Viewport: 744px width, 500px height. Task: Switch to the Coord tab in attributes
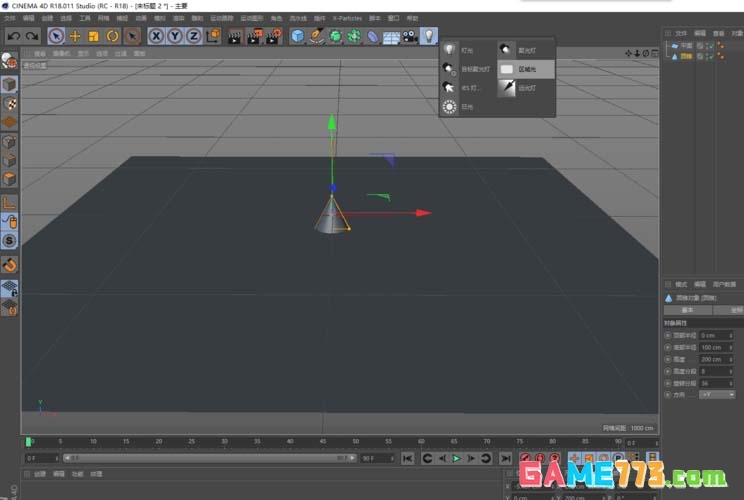click(729, 310)
